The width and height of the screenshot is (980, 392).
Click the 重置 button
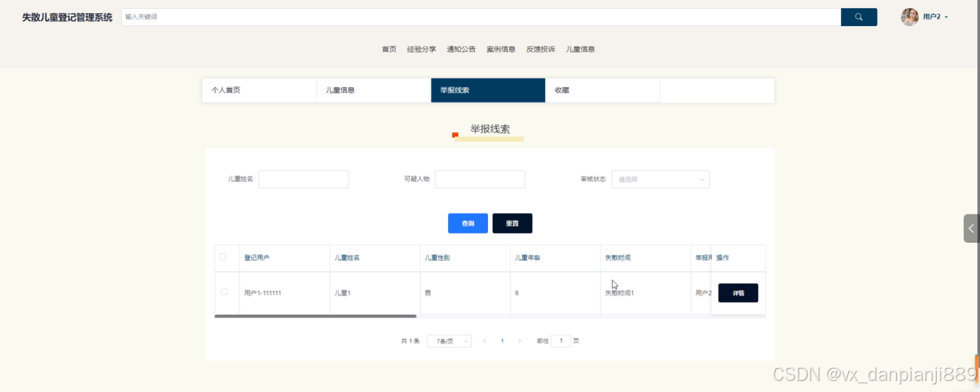point(512,224)
